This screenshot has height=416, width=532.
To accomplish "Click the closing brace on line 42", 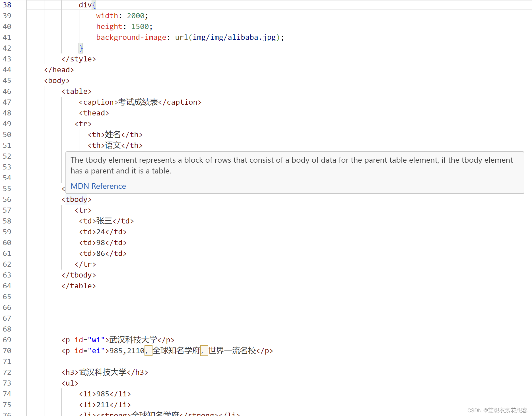I will tap(81, 48).
